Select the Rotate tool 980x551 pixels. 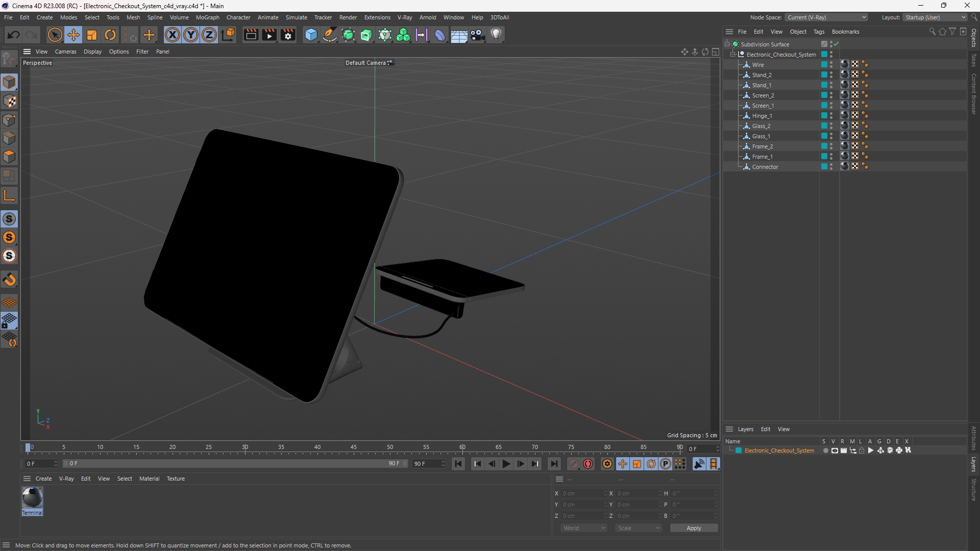point(110,35)
